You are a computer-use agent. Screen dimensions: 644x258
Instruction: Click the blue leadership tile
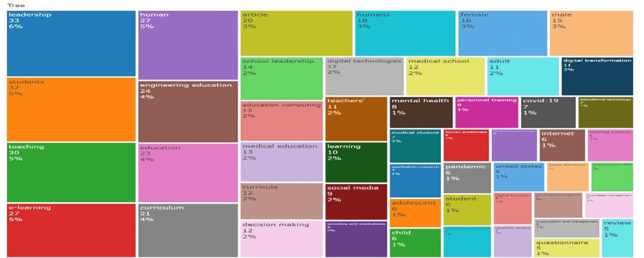coord(71,43)
